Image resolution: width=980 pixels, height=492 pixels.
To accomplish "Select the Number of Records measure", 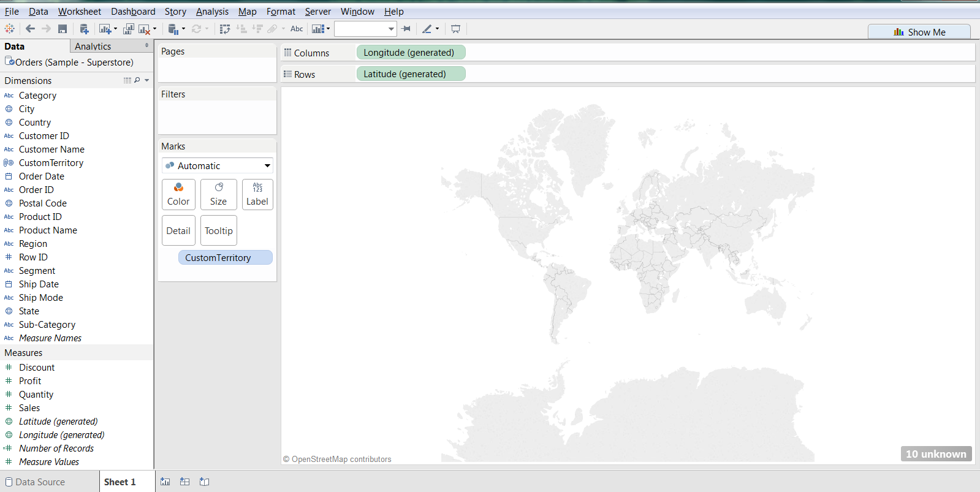I will click(x=56, y=448).
